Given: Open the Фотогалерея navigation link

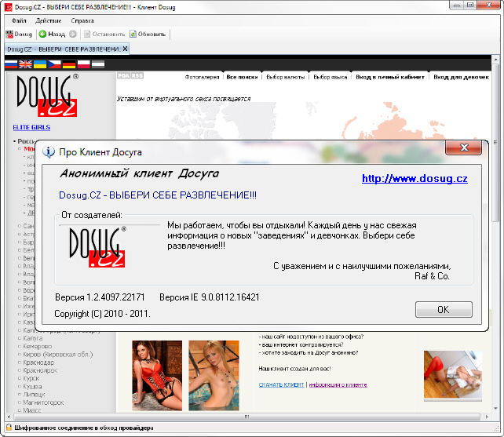Looking at the screenshot, I should pyautogui.click(x=202, y=77).
